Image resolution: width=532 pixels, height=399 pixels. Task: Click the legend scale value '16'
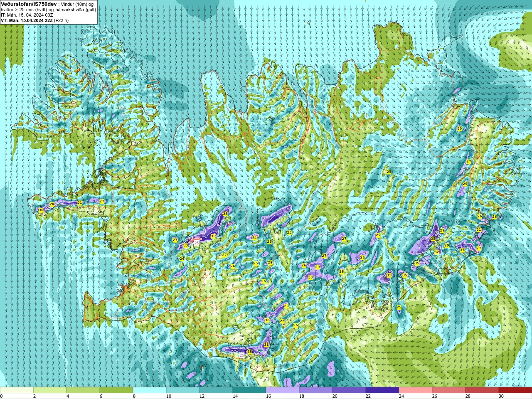point(268,396)
